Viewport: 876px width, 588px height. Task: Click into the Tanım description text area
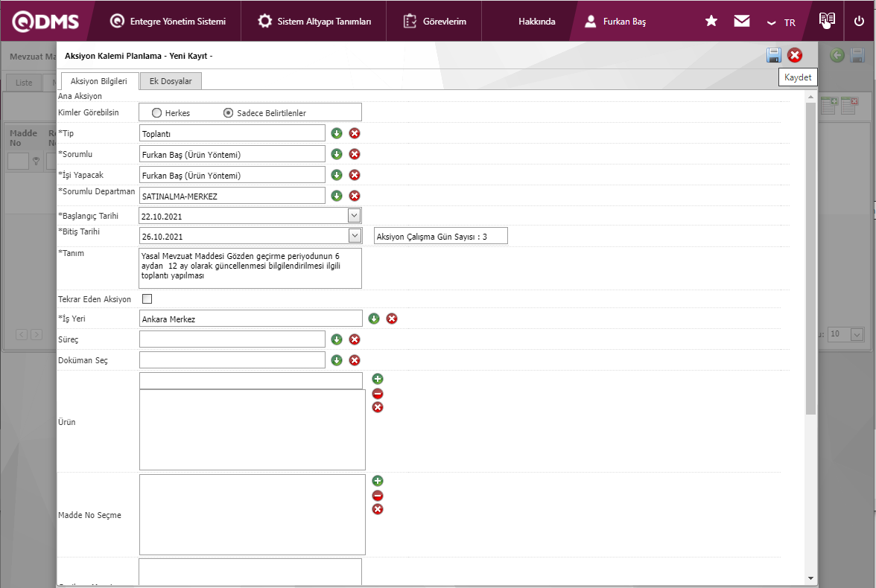click(250, 268)
